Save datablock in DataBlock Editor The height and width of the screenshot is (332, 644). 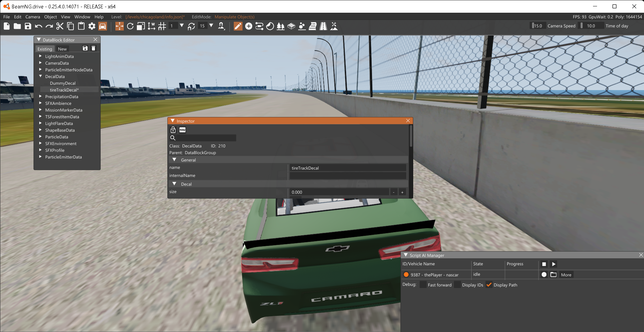point(85,49)
